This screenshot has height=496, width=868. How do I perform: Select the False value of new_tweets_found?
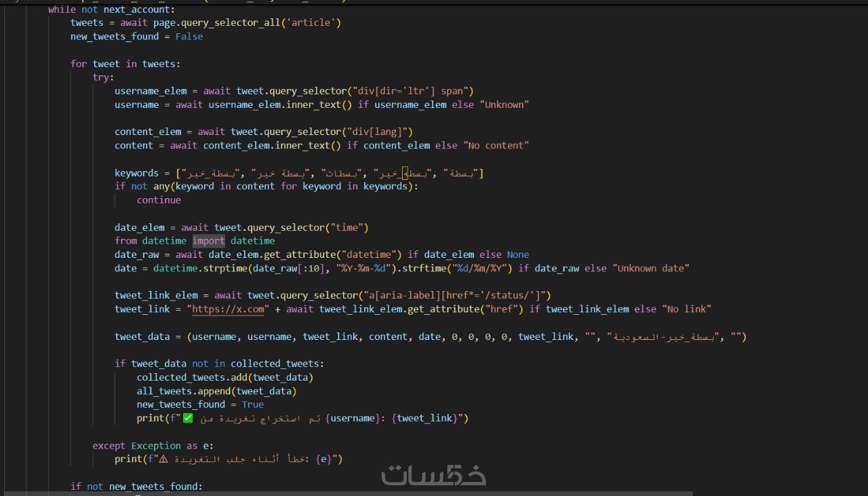[189, 37]
